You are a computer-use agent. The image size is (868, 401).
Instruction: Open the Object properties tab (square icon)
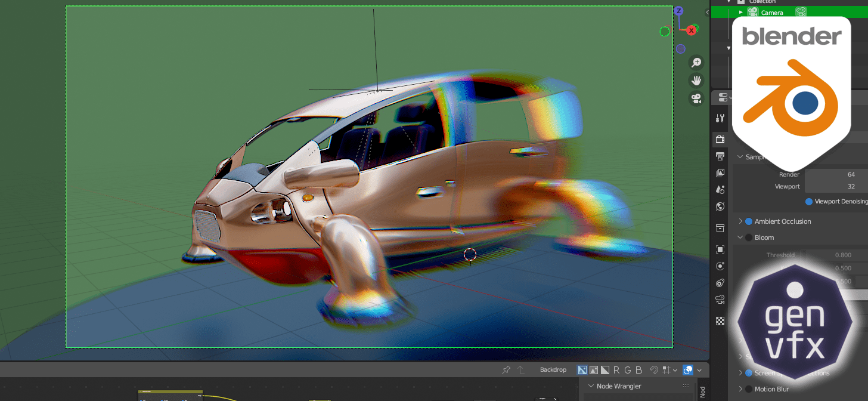[720, 249]
